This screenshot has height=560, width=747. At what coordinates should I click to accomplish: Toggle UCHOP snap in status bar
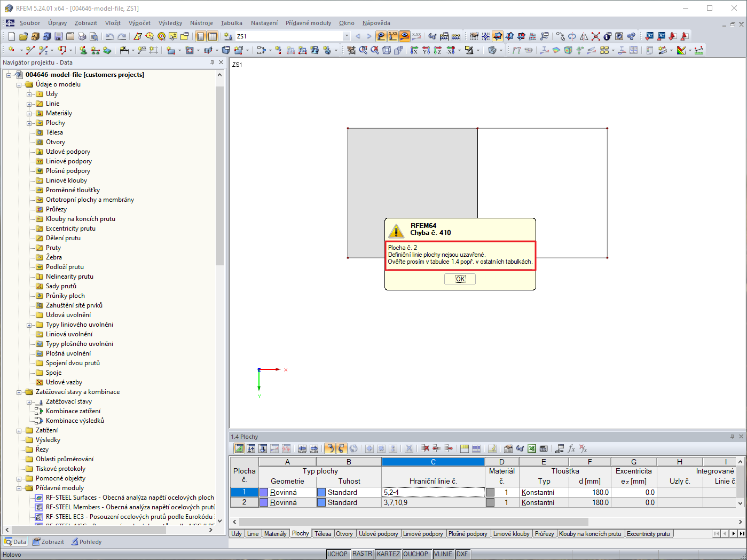(337, 554)
